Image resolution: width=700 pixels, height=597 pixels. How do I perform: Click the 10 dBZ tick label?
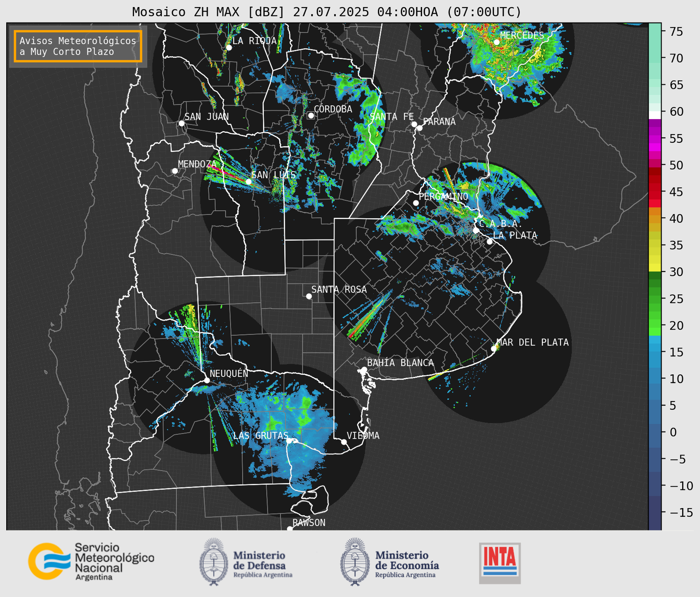676,379
